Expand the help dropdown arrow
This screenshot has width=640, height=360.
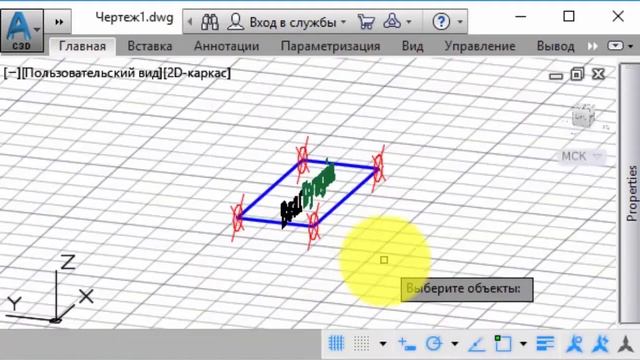(460, 22)
